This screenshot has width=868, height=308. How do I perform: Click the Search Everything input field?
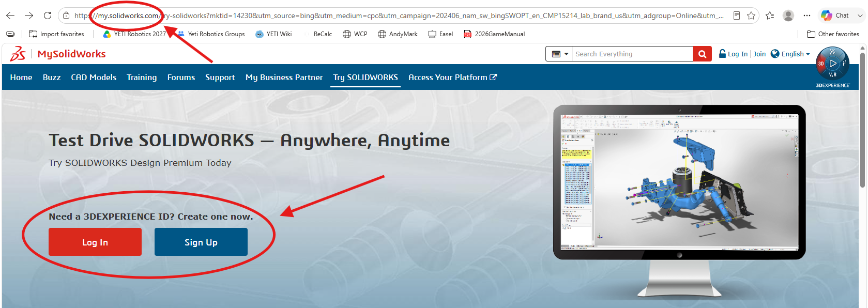(x=632, y=54)
